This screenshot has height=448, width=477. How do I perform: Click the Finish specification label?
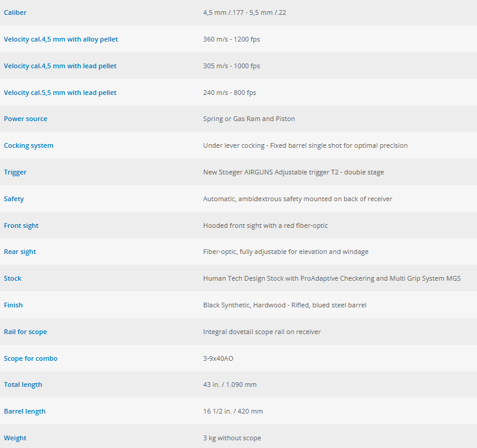tap(13, 305)
